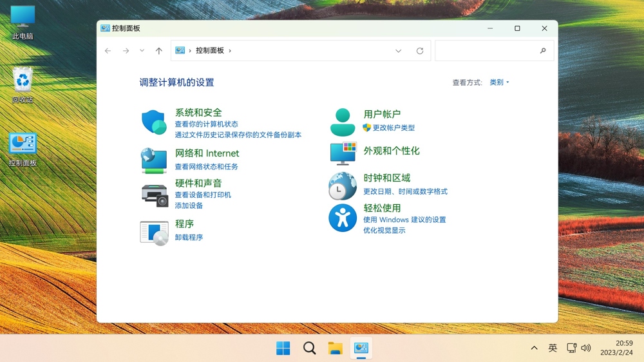Open the recent locations chevron
Screen dimensions: 644x362
click(142, 51)
